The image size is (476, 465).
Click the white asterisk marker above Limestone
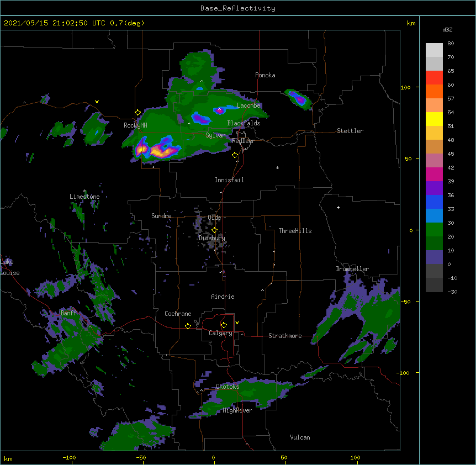84,191
